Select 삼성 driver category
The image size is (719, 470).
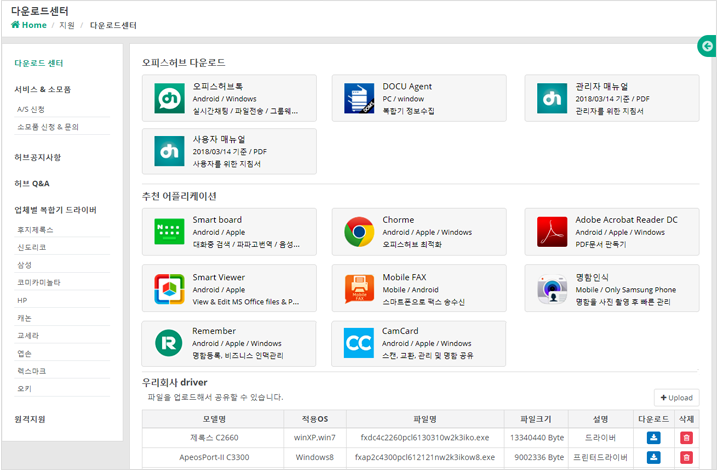[x=24, y=265]
